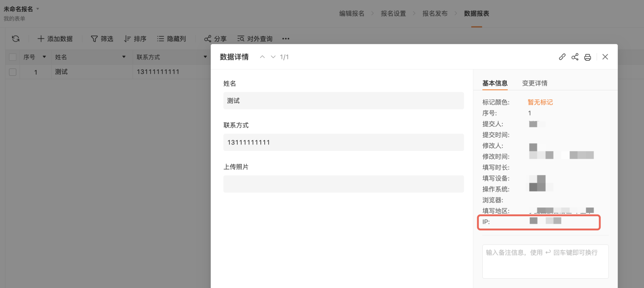Viewport: 644px width, 288px height.
Task: Open the 筛选 filter tool
Action: click(x=102, y=39)
